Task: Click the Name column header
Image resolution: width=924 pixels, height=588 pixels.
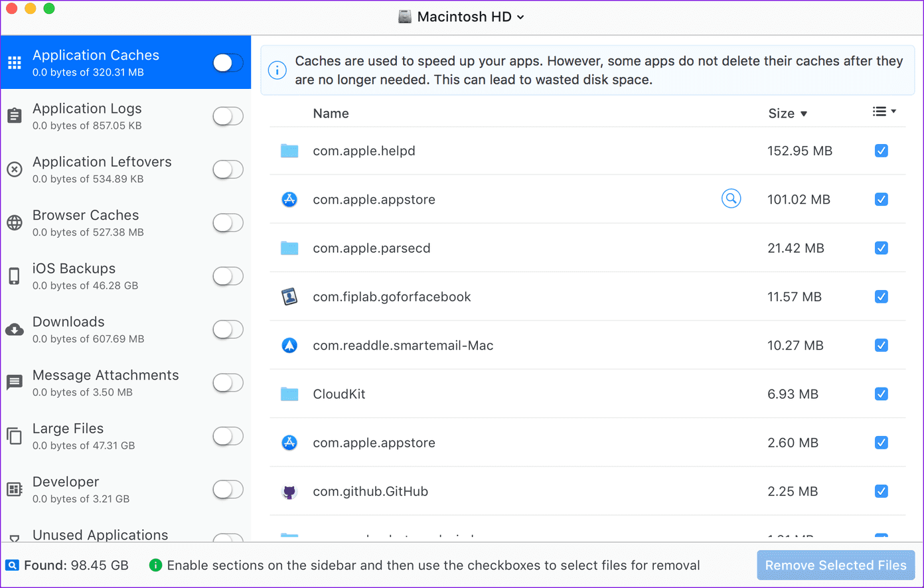Action: (x=331, y=113)
